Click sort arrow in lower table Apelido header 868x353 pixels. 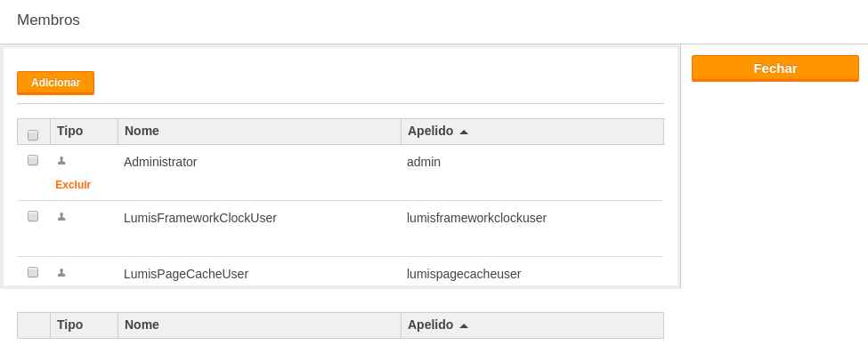464,326
